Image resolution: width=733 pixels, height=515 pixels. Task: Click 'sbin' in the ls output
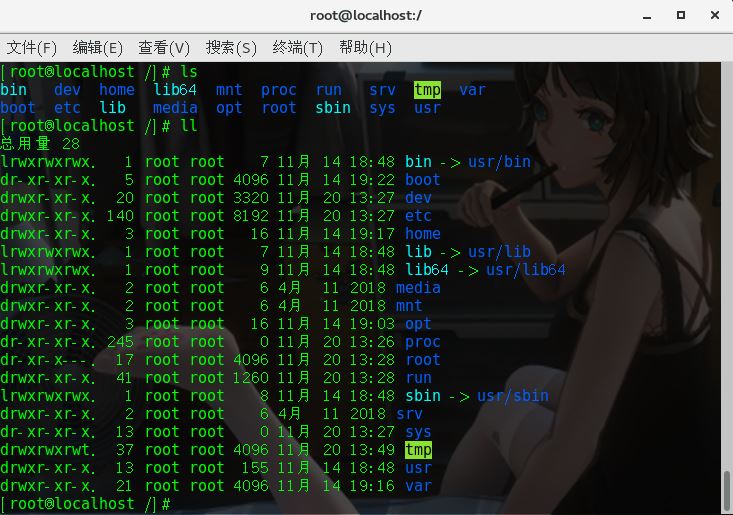pyautogui.click(x=333, y=108)
